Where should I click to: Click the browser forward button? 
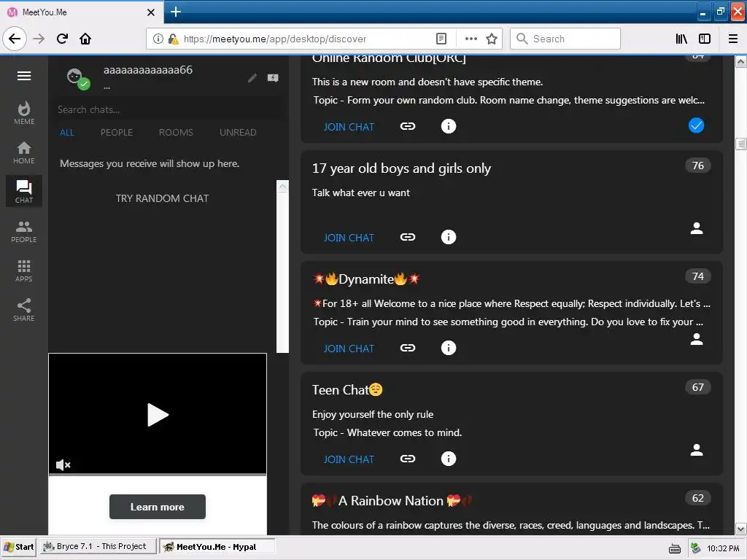pyautogui.click(x=39, y=39)
